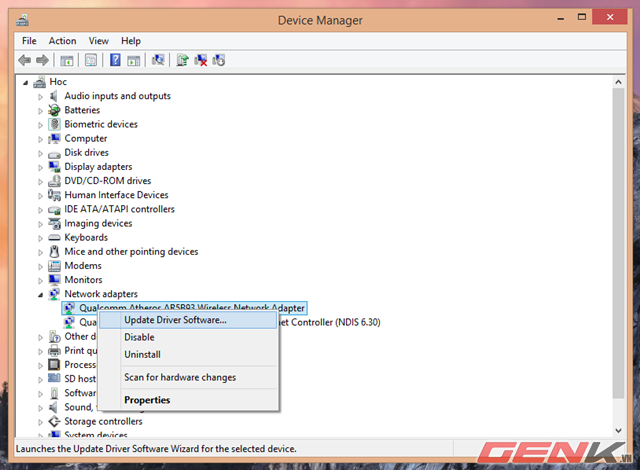Select Disable in the context menu

click(x=139, y=338)
